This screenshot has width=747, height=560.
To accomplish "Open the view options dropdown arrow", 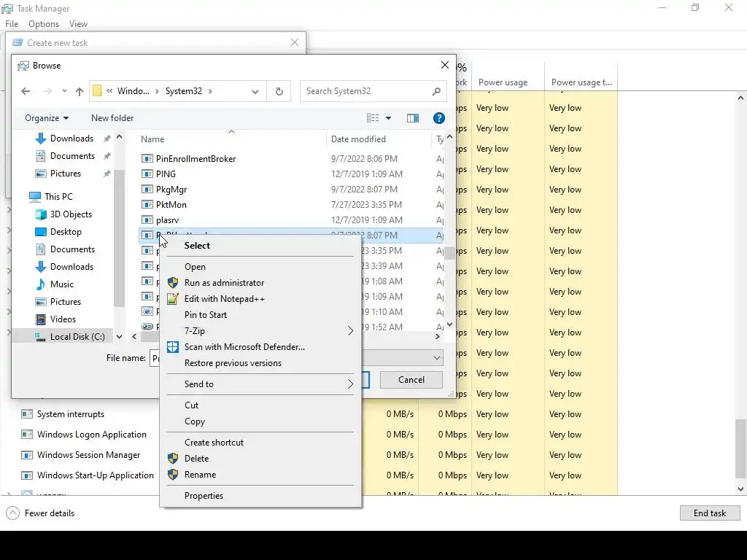I will 388,118.
